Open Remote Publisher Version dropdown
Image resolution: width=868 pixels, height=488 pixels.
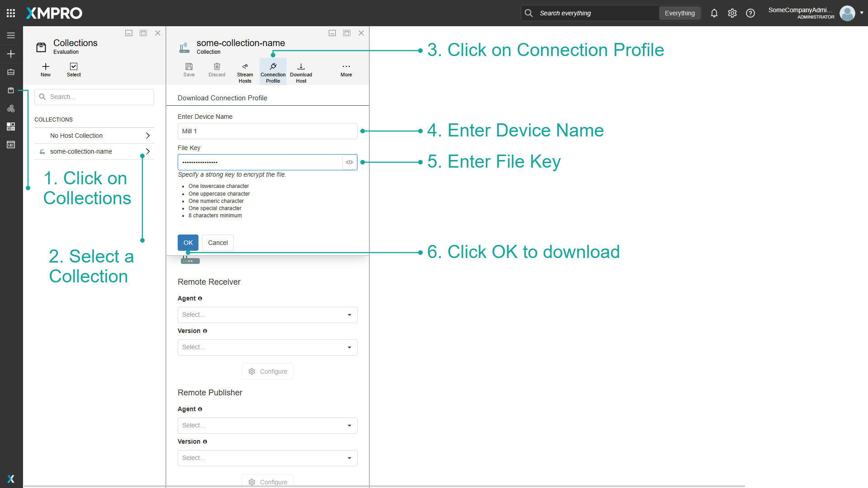(x=268, y=458)
